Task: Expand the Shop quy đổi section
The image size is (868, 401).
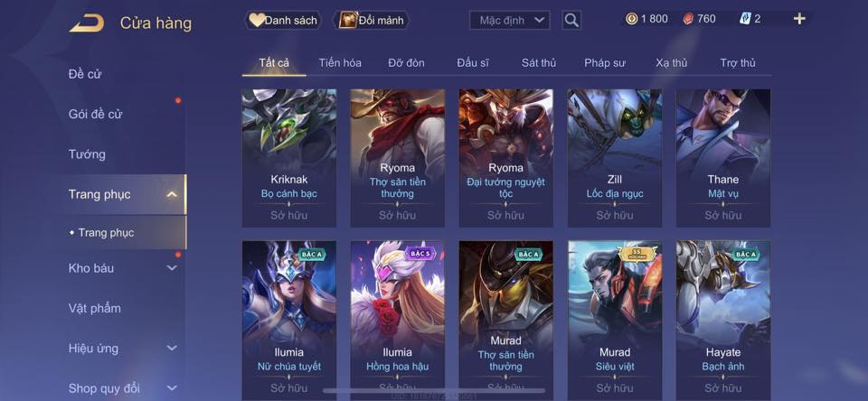Action: [x=172, y=388]
